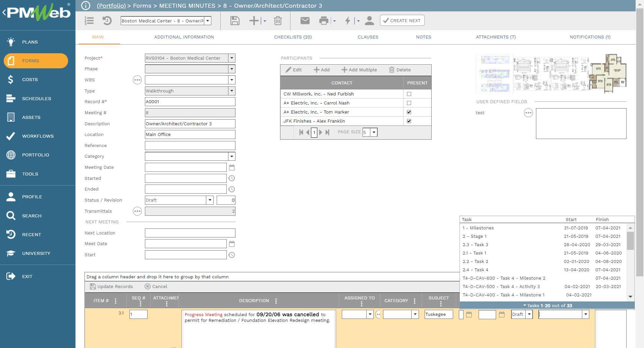The image size is (644, 348).
Task: Click the Create Next button
Action: [402, 20]
